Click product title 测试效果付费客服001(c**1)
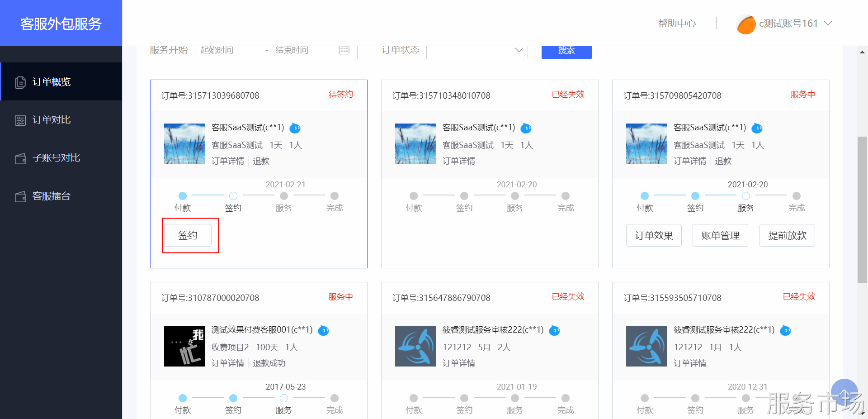Viewport: 868px width, 419px height. click(262, 330)
